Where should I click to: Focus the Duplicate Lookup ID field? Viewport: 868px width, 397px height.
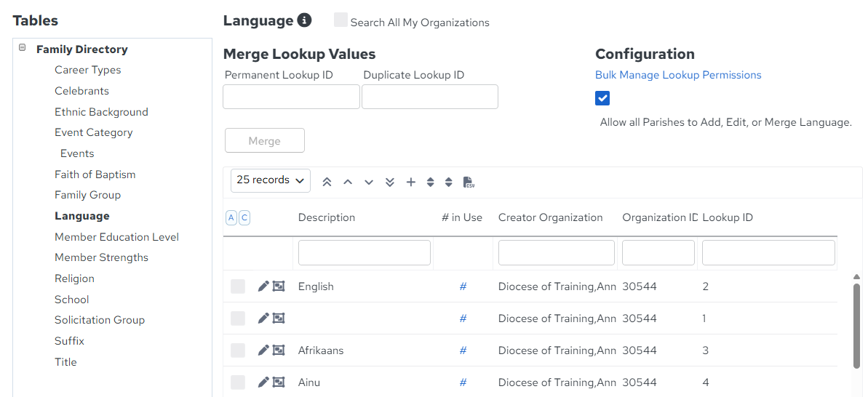pos(429,97)
